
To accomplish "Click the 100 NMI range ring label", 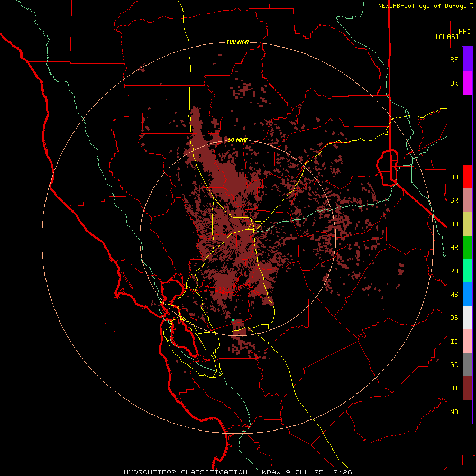I will (237, 42).
